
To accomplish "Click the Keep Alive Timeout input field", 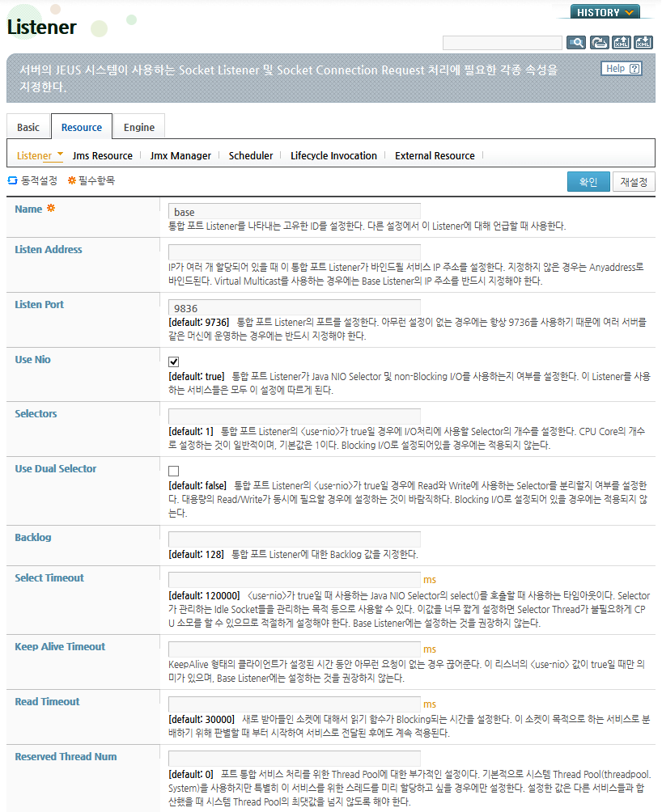I will tap(295, 649).
